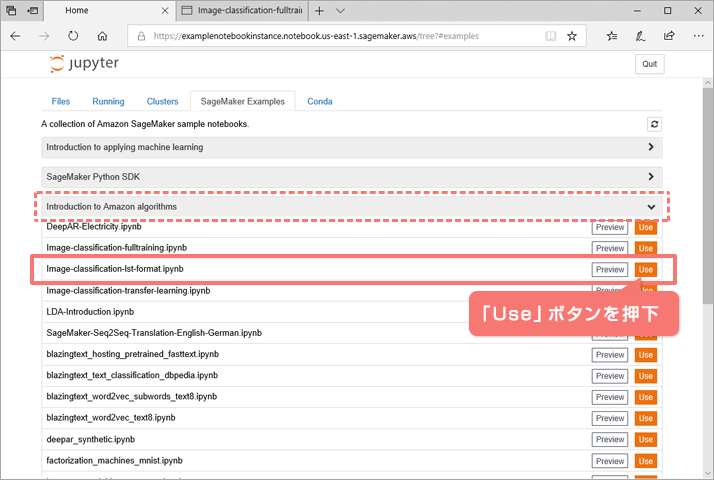Click DeepAR-Electricity.ipynb file name text

click(94, 227)
